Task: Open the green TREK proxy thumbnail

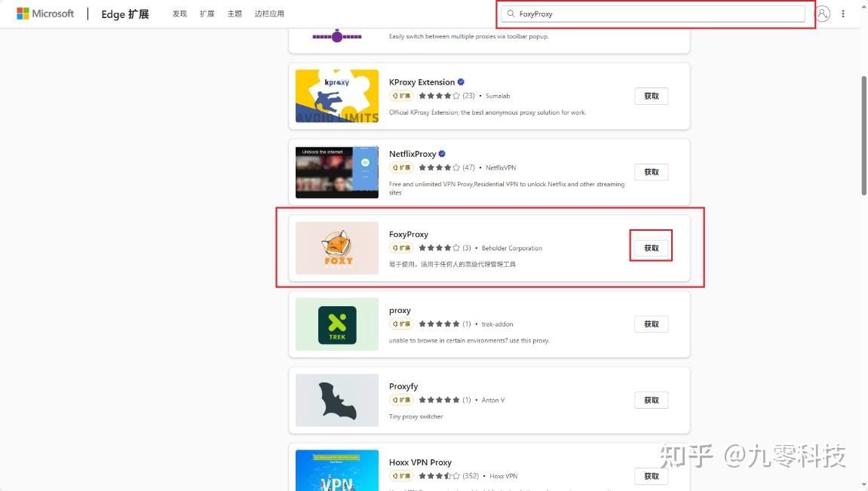Action: (337, 324)
